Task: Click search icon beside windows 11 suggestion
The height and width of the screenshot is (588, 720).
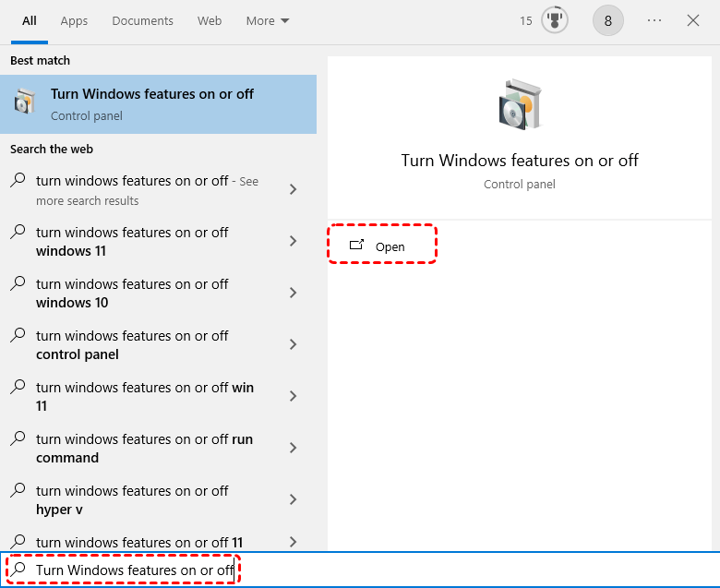Action: coord(18,231)
